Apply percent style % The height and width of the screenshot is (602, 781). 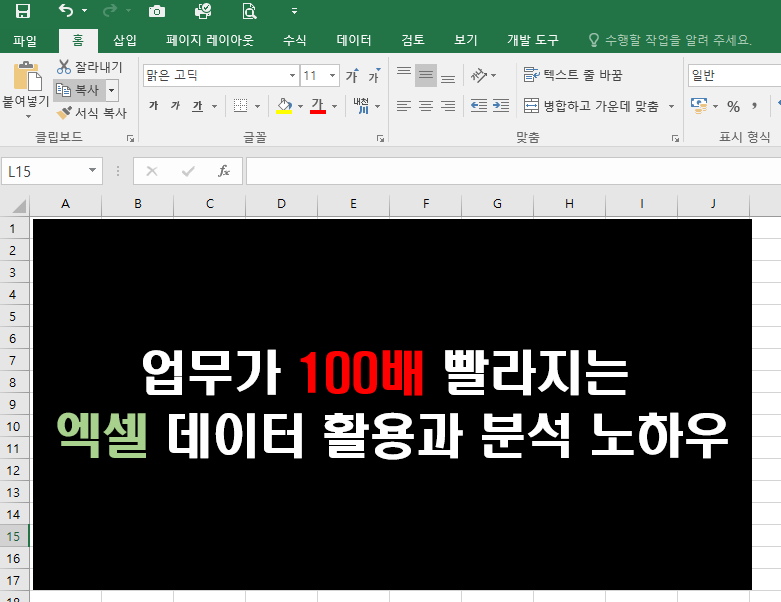[733, 106]
